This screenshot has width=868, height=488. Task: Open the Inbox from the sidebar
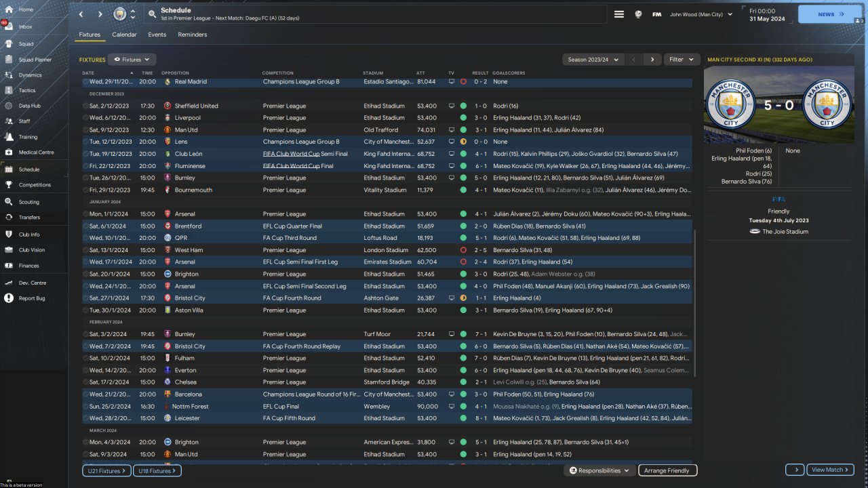pyautogui.click(x=24, y=26)
